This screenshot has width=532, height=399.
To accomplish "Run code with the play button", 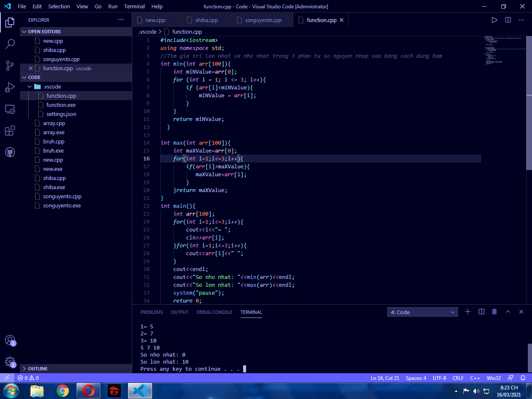I will [494, 20].
